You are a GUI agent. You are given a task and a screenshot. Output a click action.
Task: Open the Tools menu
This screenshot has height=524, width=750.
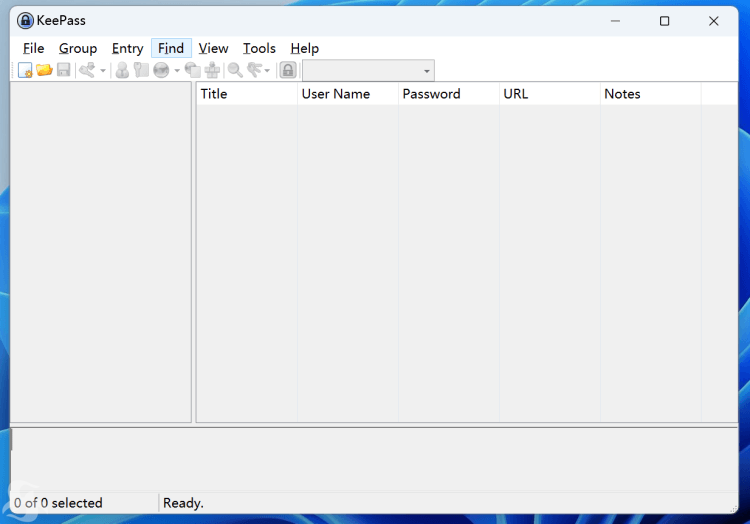click(x=259, y=48)
